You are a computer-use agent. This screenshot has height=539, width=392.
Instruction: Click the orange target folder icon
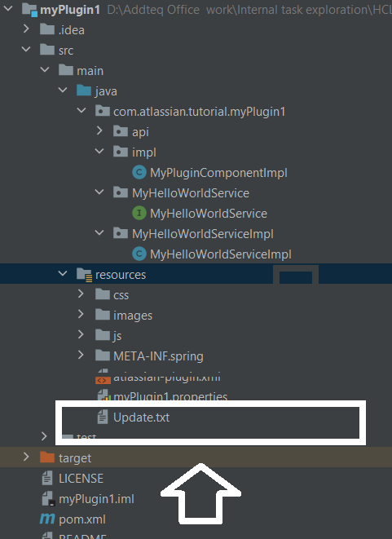47,457
